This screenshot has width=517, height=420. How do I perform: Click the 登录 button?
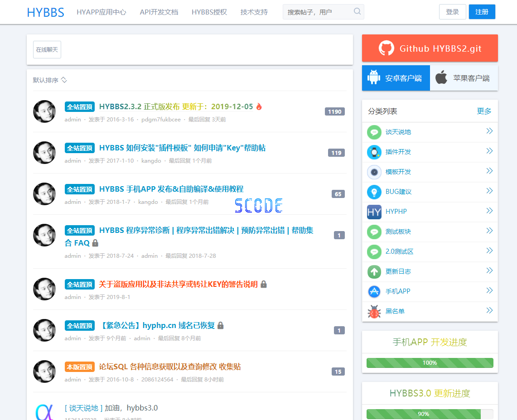[452, 12]
